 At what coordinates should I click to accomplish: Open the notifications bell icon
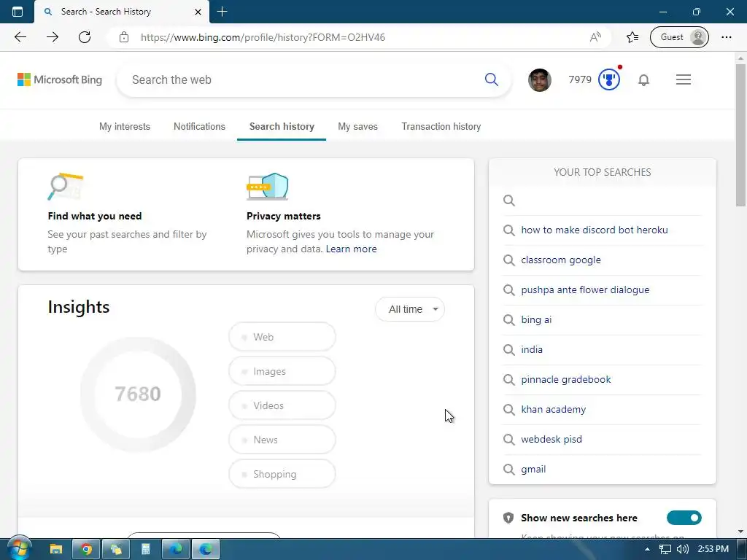click(x=643, y=80)
